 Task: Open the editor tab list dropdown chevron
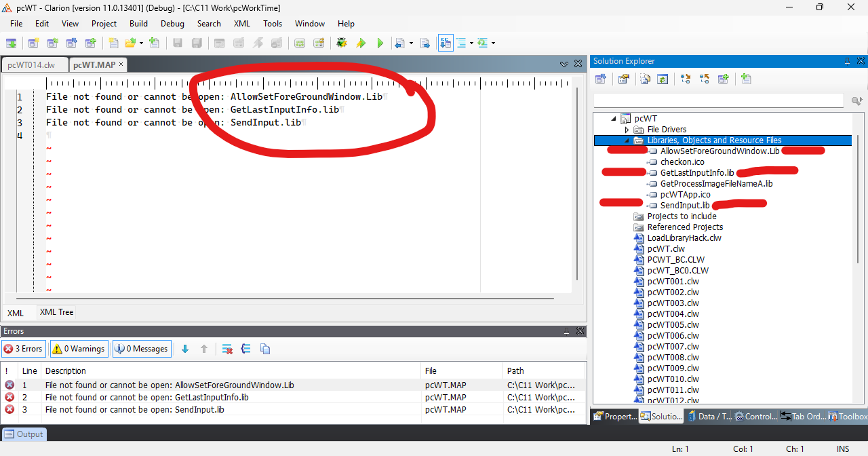tap(564, 64)
